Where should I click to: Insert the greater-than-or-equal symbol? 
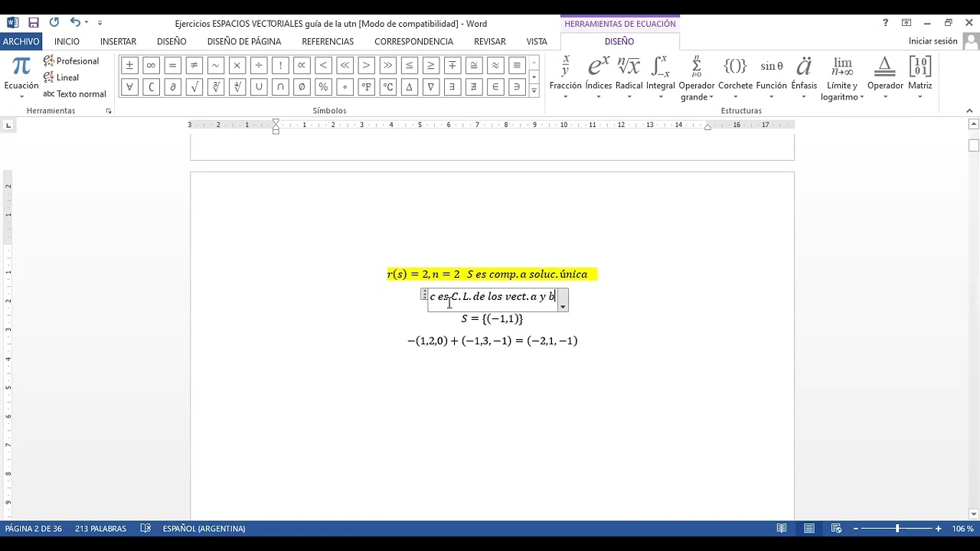pyautogui.click(x=431, y=66)
